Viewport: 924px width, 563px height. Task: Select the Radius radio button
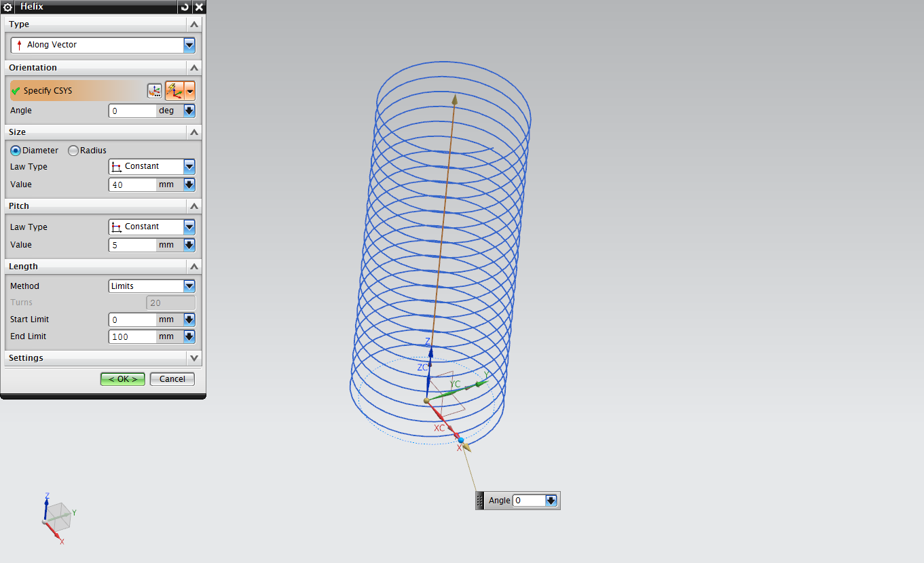coord(73,151)
